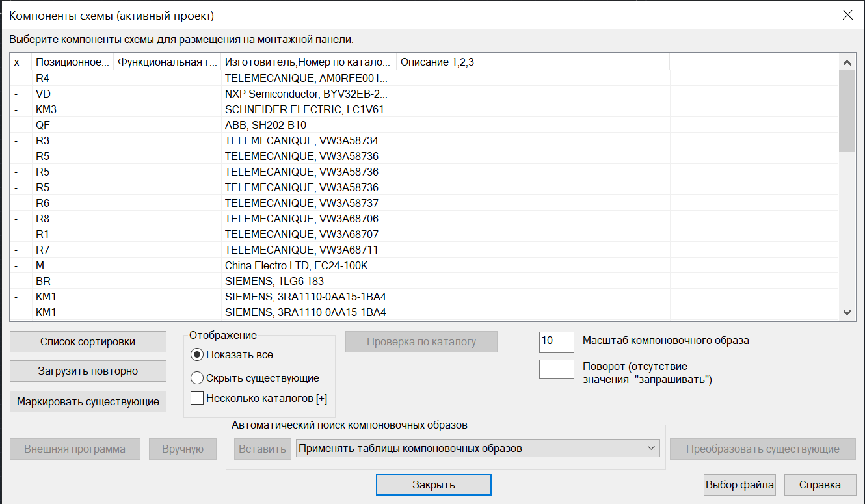The image size is (865, 504).
Task: Click the Масштаб компоновочного образа input field
Action: click(x=557, y=341)
